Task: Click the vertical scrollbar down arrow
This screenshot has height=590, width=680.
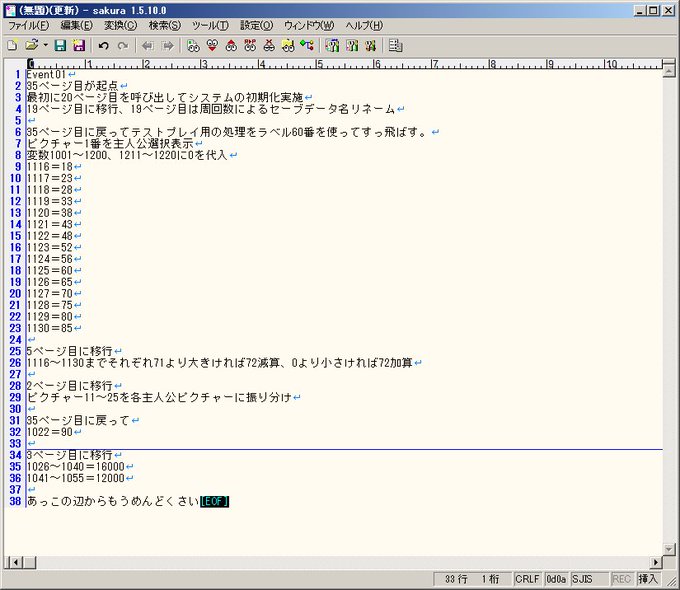Action: coord(669,549)
